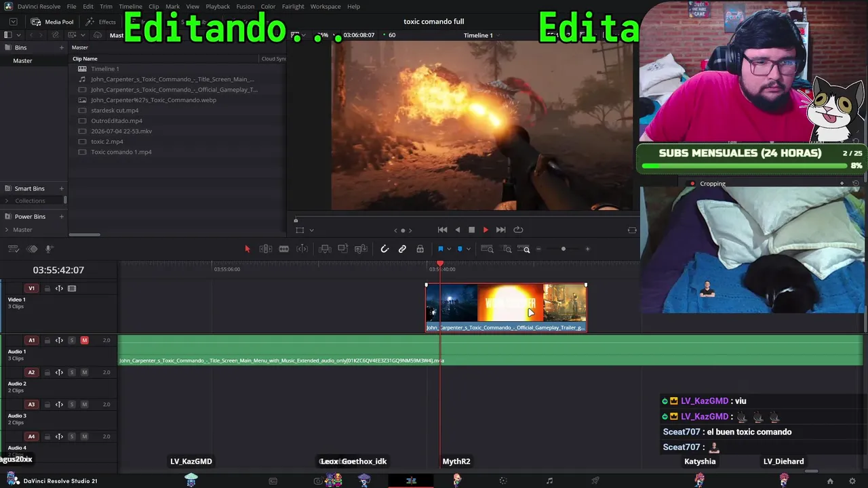
Task: Go to last frame in viewer
Action: pyautogui.click(x=501, y=230)
